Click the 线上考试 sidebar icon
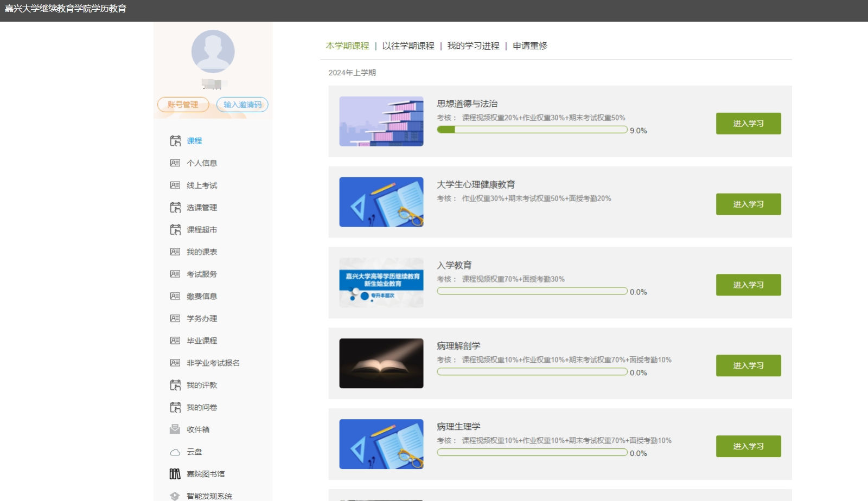This screenshot has height=501, width=868. point(175,185)
